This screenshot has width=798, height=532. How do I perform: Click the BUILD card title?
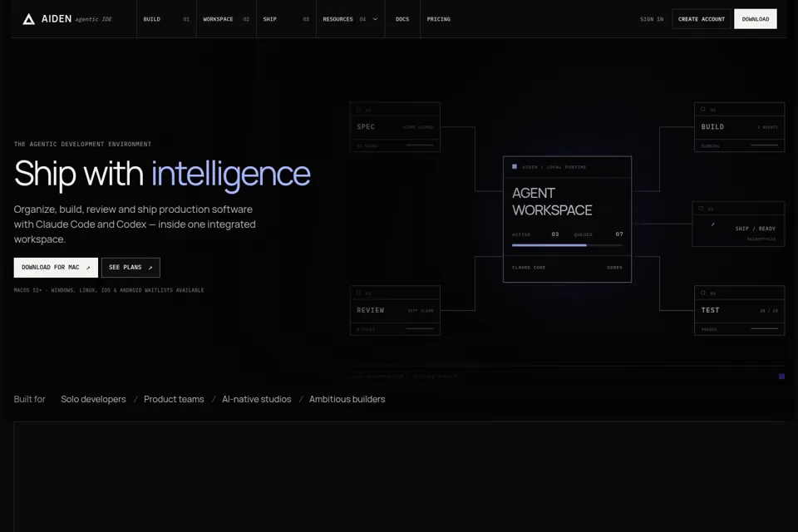click(x=712, y=126)
